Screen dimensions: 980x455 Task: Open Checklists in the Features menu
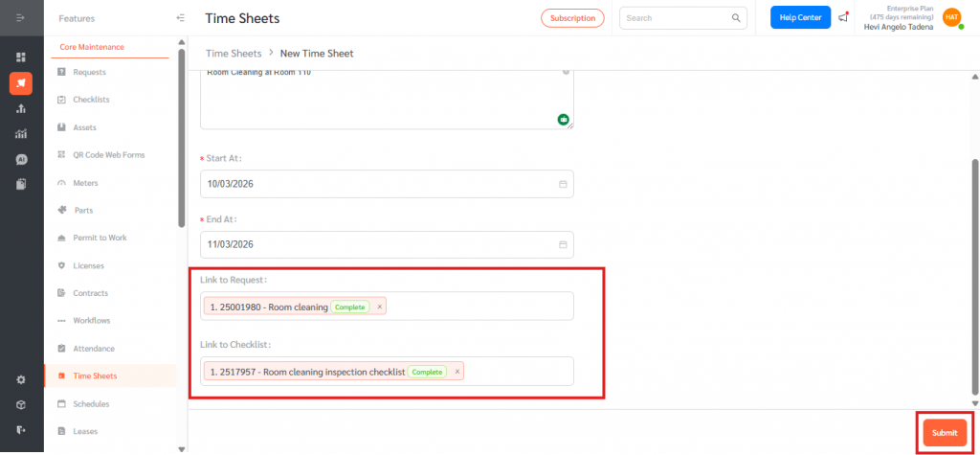coord(91,100)
